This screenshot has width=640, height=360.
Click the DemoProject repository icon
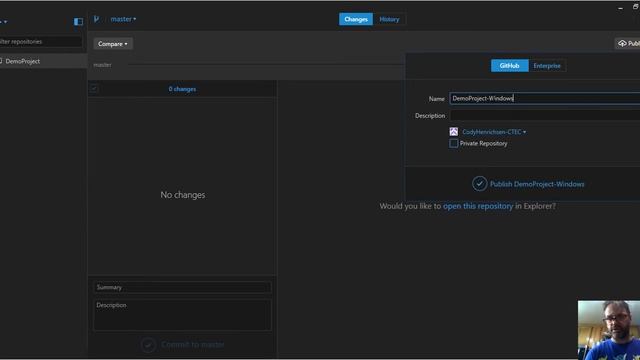pyautogui.click(x=1, y=61)
